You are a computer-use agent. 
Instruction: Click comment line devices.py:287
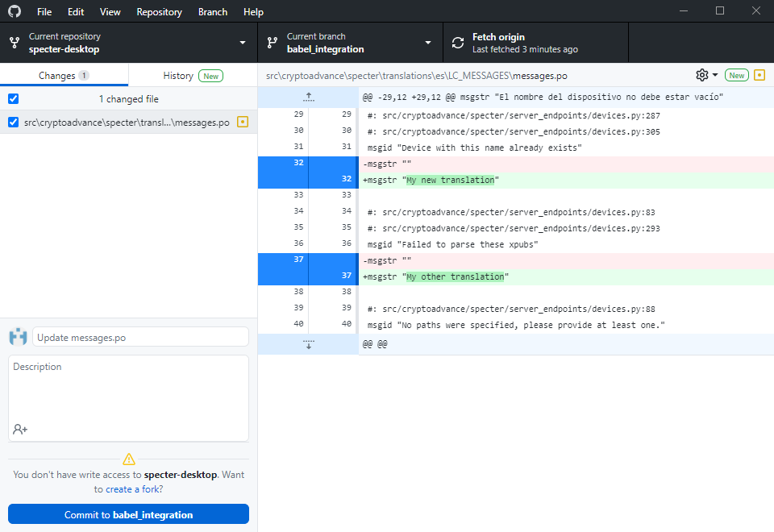pos(514,116)
